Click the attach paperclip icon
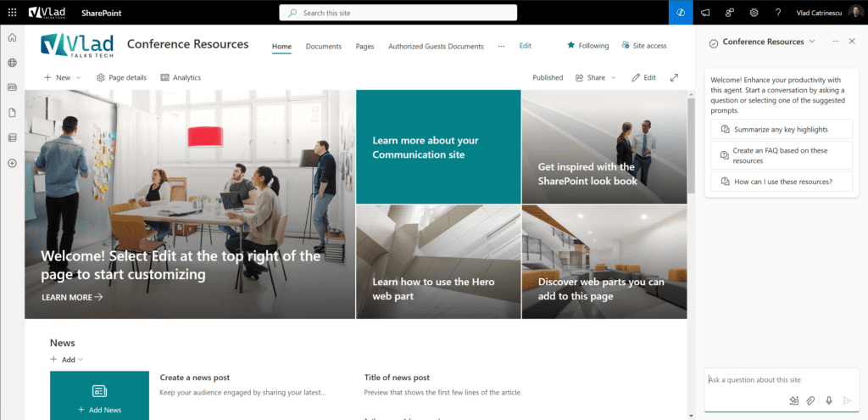Viewport: 868px width, 420px height. click(810, 400)
